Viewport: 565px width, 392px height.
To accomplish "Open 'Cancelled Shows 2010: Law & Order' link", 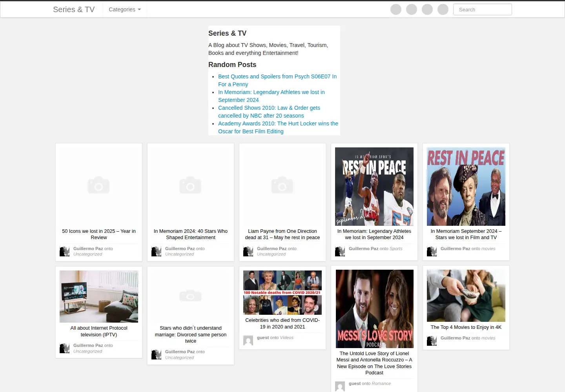I will tap(269, 112).
